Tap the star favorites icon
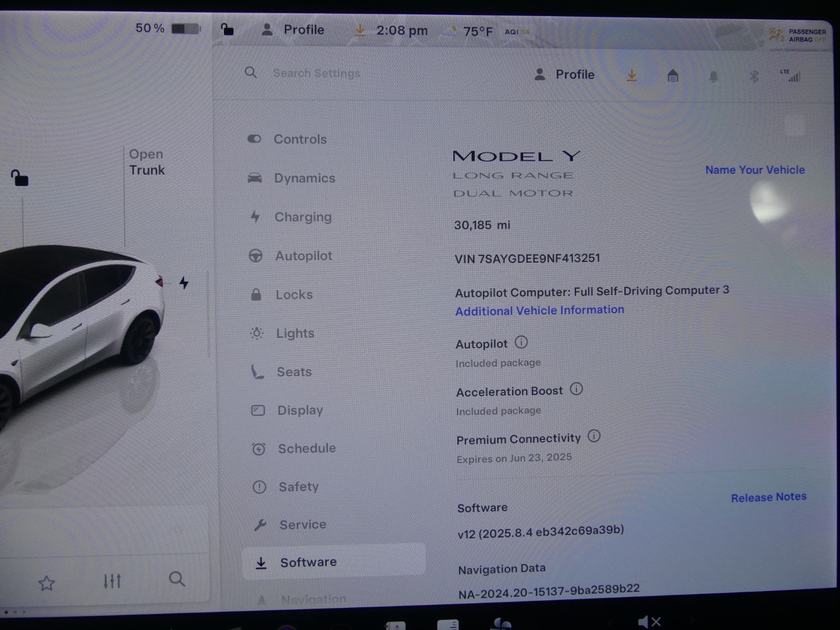The width and height of the screenshot is (840, 630). tap(47, 583)
